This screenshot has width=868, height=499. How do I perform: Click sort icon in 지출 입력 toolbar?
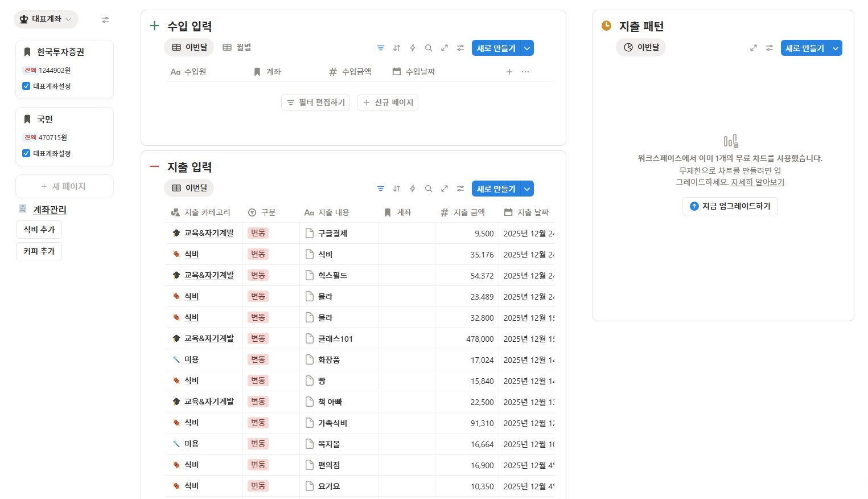(x=397, y=189)
